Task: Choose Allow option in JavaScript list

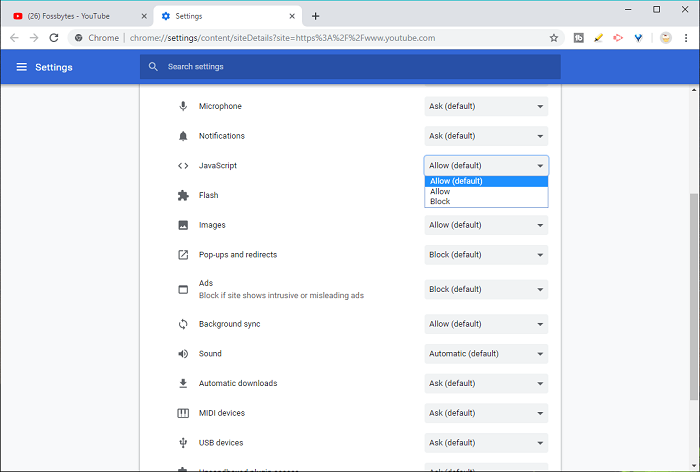Action: click(440, 191)
